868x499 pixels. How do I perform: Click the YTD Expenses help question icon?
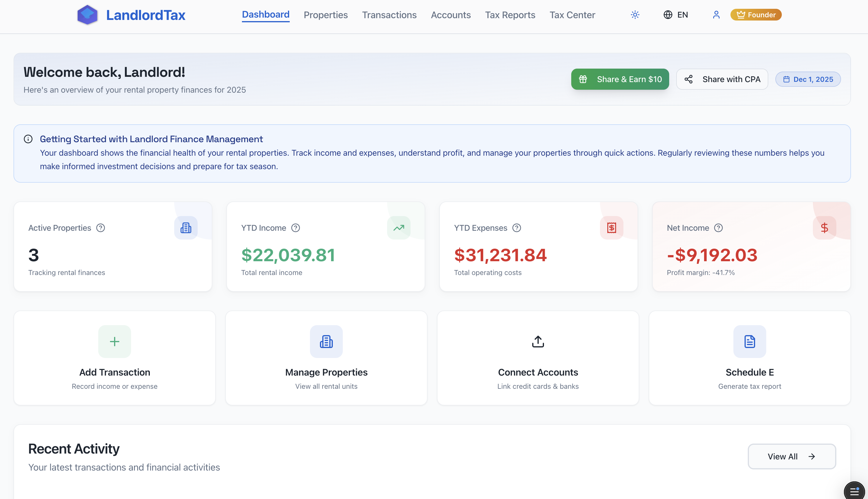pos(516,228)
